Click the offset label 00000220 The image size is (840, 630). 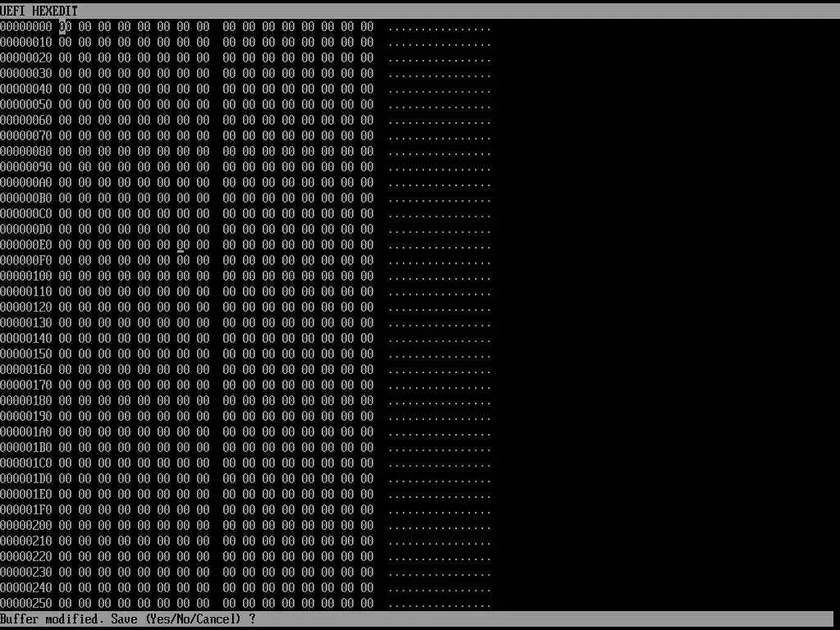(26, 557)
